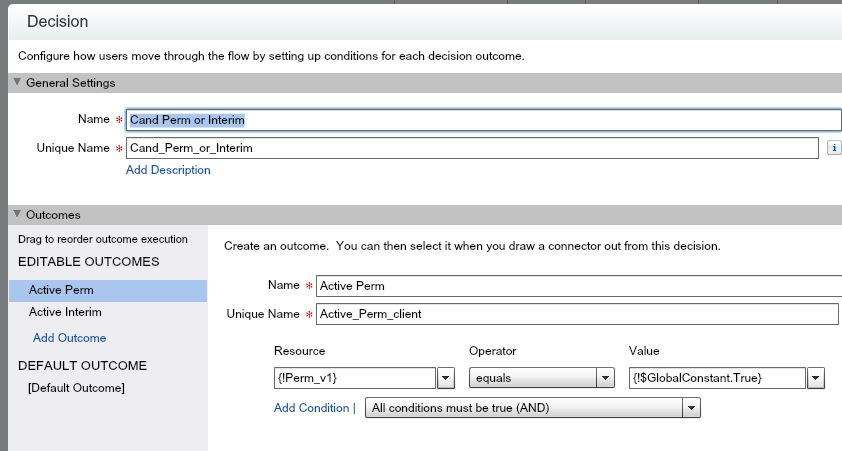Open the Operator equals dropdown
The height and width of the screenshot is (451, 842).
click(x=605, y=378)
